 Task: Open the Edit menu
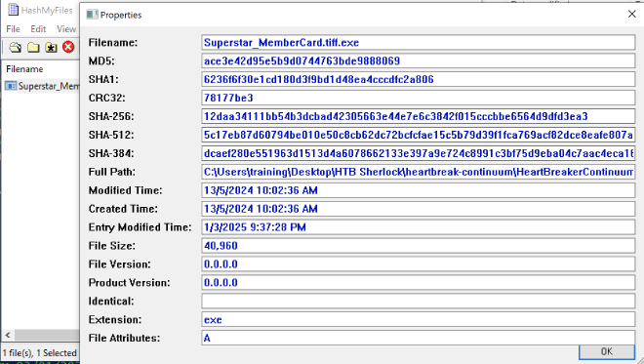[x=38, y=28]
